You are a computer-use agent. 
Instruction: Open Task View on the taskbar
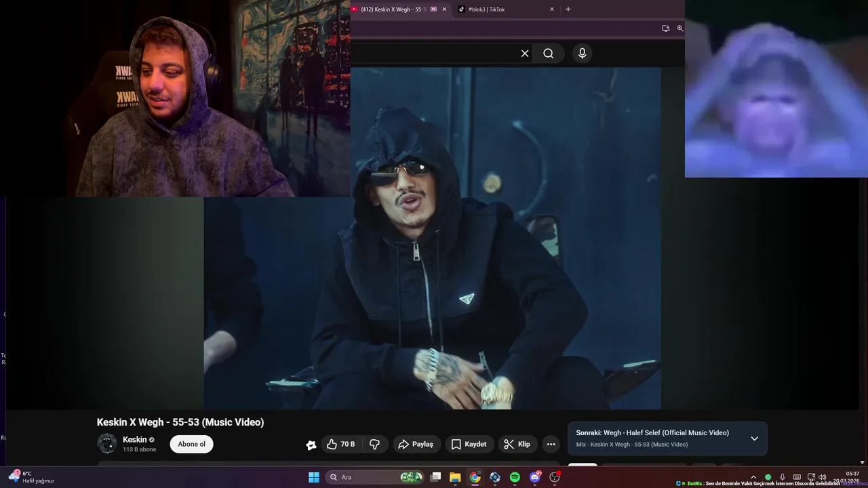point(436,477)
